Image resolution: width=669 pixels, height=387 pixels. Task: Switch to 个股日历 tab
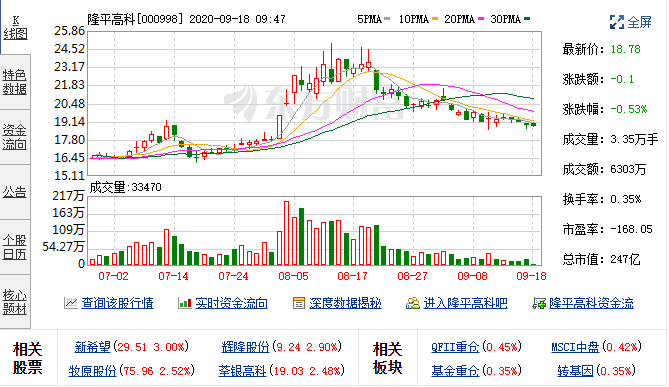pos(15,247)
